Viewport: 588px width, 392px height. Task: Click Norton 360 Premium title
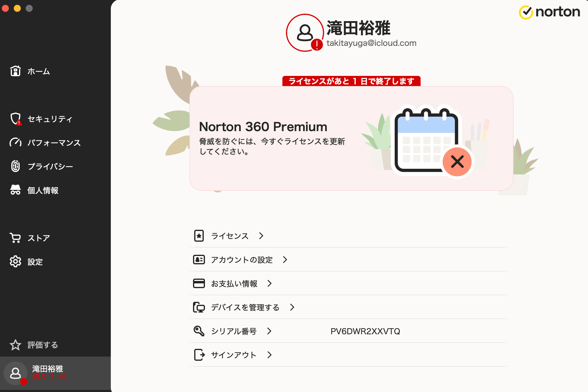[263, 127]
